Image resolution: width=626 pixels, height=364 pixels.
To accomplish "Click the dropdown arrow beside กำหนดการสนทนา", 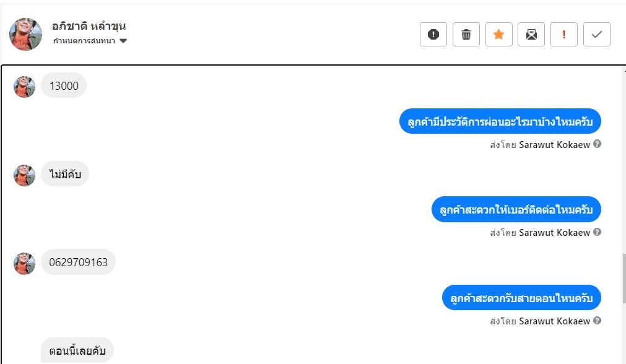I will [x=123, y=41].
